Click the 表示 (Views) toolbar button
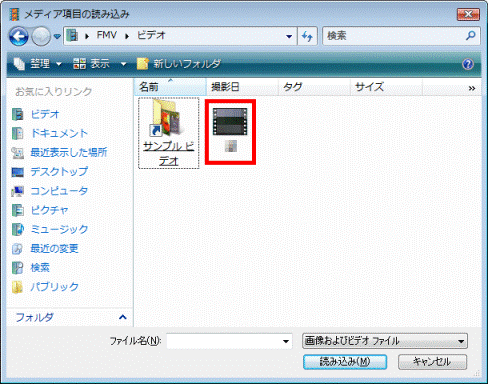Viewport: 488px width, 384px height. pyautogui.click(x=91, y=63)
